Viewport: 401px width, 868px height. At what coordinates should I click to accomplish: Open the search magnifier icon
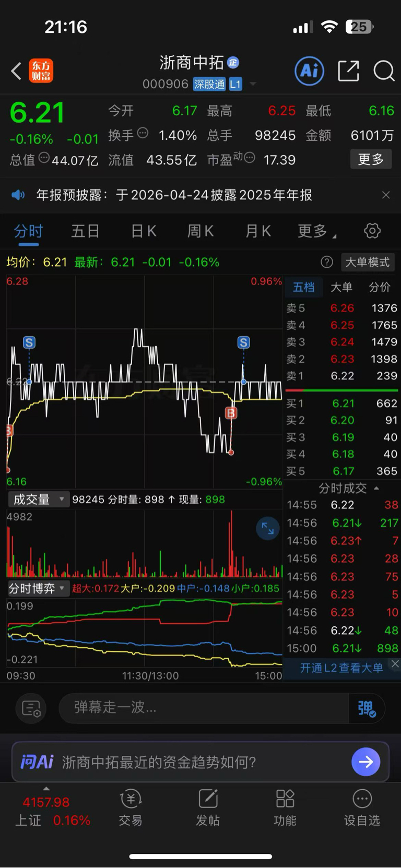pyautogui.click(x=384, y=71)
